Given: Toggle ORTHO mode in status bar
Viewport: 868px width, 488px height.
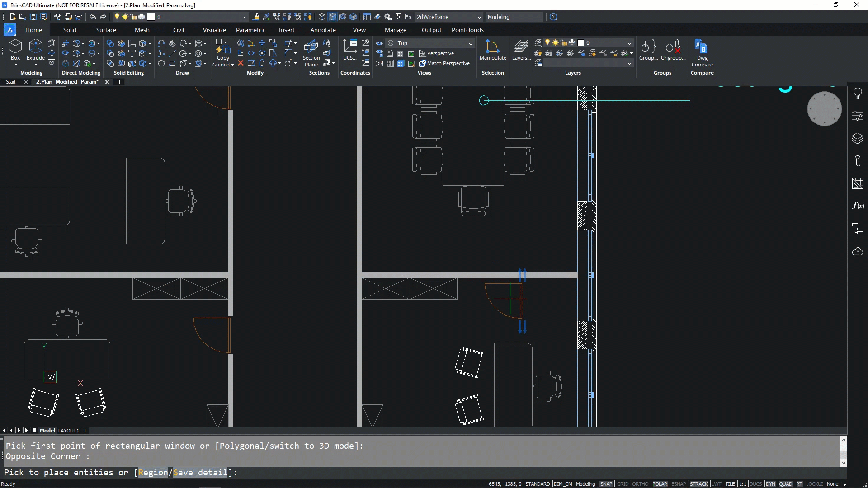Looking at the screenshot, I should click(640, 484).
